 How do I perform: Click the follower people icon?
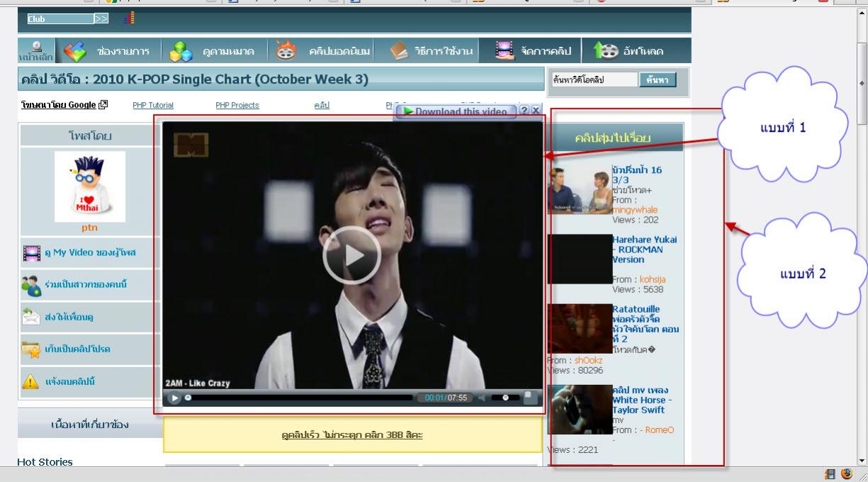coord(31,286)
